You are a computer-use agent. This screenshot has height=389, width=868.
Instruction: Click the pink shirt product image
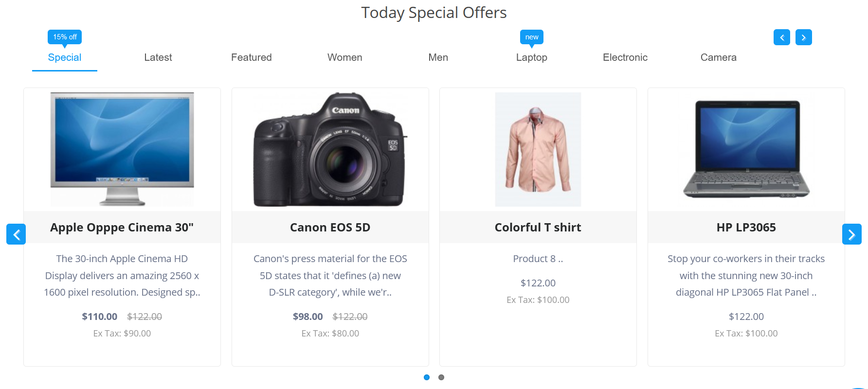[538, 150]
